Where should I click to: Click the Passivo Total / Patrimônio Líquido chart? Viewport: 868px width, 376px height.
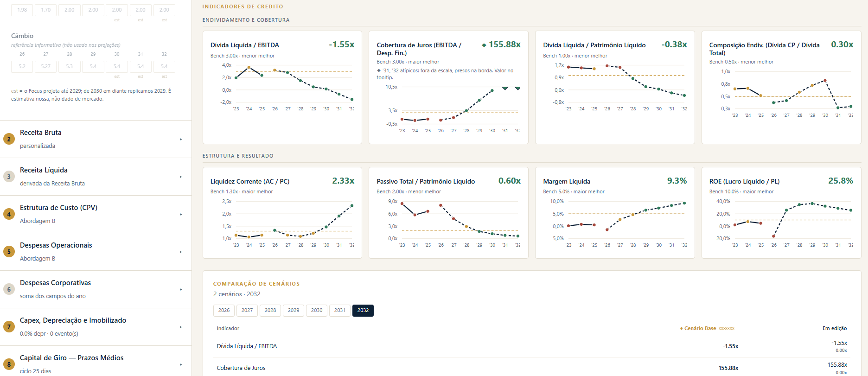point(448,213)
